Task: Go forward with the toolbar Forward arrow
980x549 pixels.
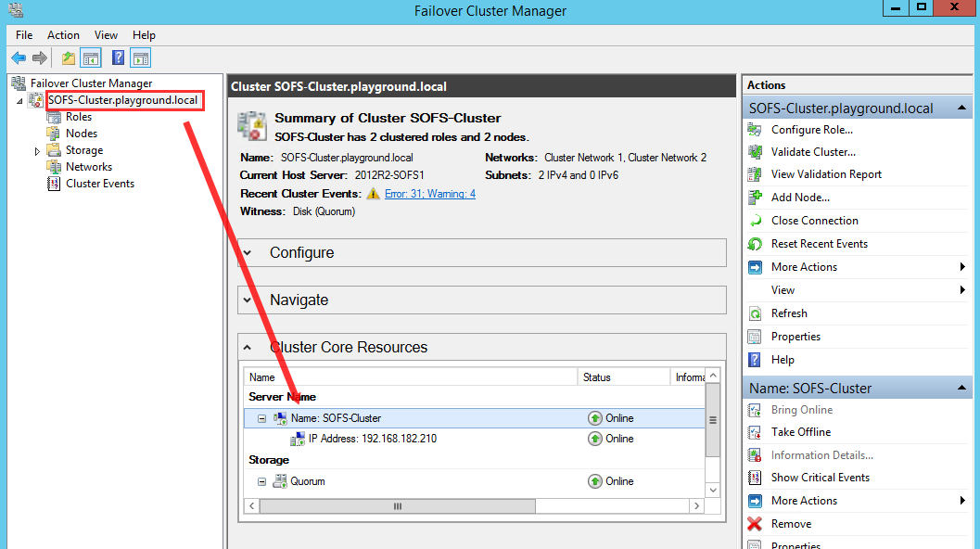Action: (x=40, y=58)
